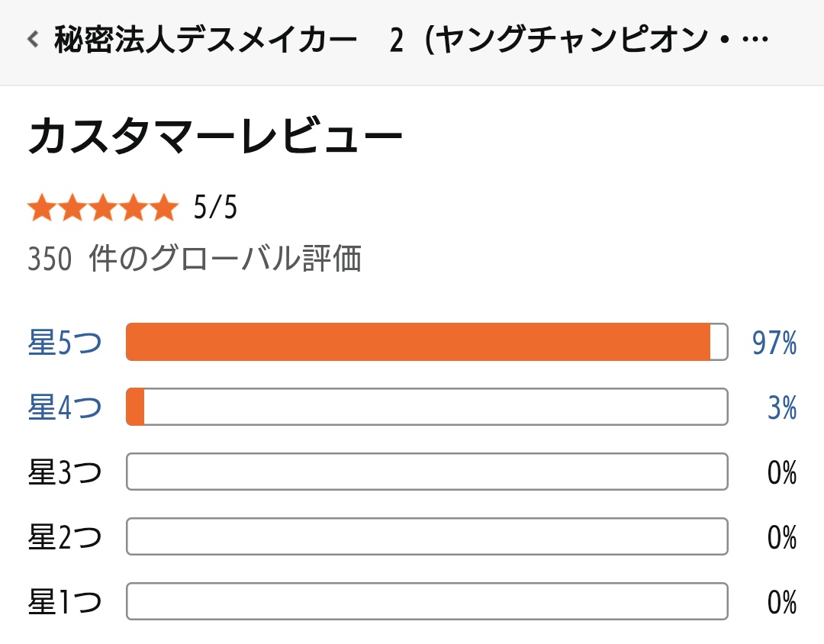Viewport: 824px width, 644px height.
Task: Click the 星1つ label
Action: click(65, 602)
